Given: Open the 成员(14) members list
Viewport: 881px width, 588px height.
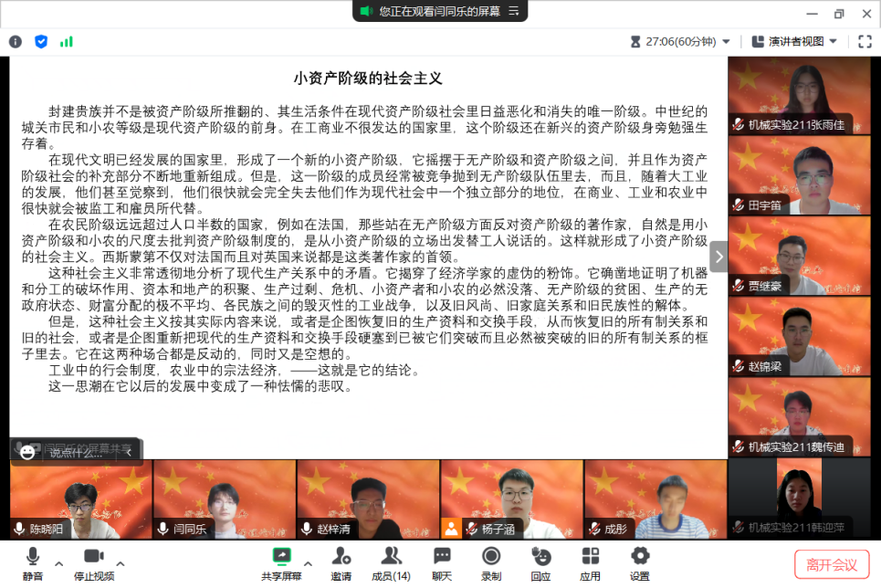Looking at the screenshot, I should (x=391, y=563).
